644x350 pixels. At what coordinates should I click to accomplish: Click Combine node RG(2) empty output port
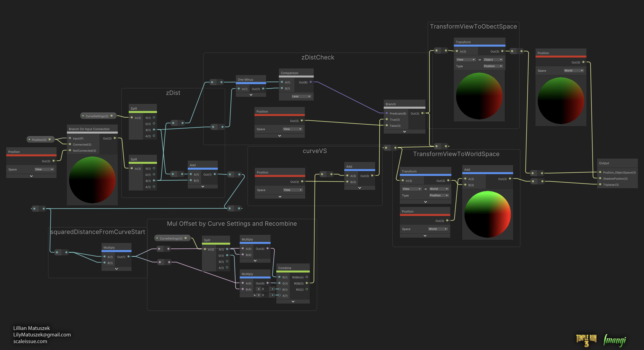[307, 289]
